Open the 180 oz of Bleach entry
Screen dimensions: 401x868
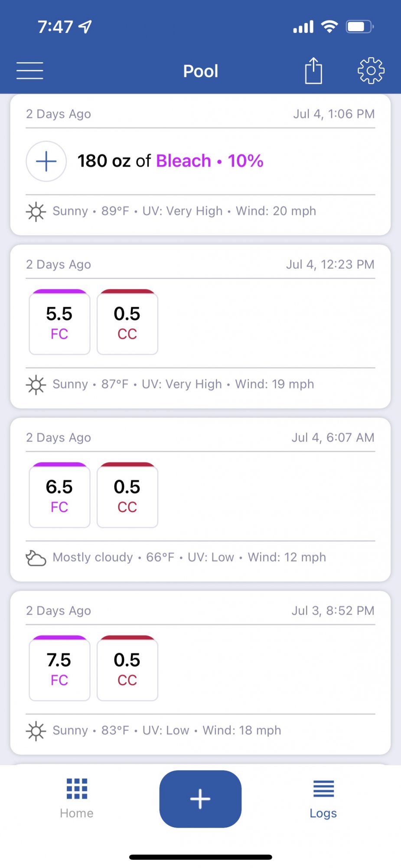pyautogui.click(x=170, y=161)
